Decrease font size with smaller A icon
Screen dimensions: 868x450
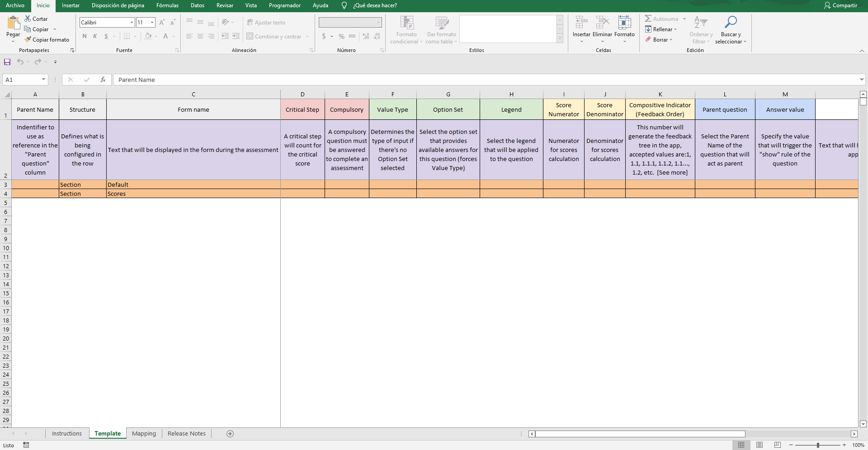pos(173,22)
